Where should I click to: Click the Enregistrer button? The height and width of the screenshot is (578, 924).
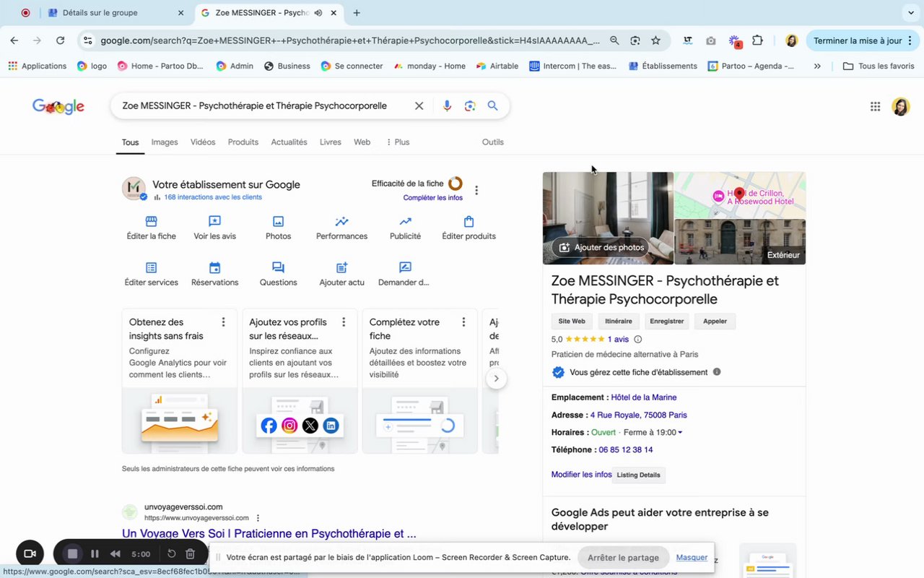667,322
